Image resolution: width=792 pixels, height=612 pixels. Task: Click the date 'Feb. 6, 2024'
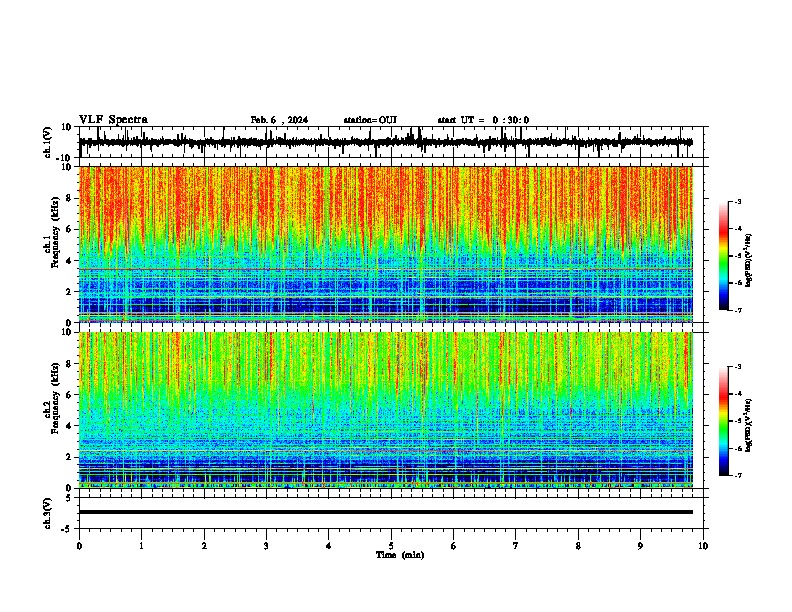click(279, 120)
